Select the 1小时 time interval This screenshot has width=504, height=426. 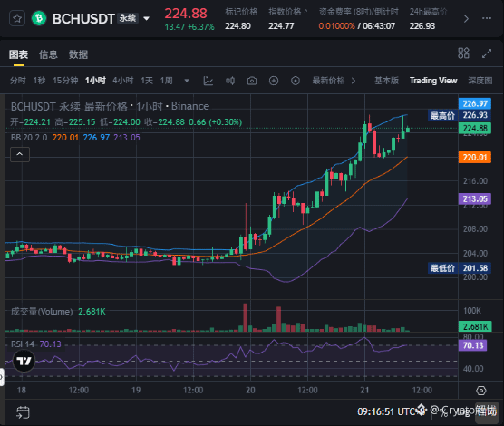point(95,81)
